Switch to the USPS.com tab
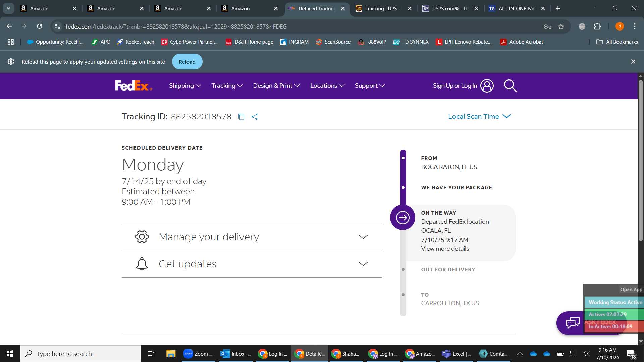Viewport: 644px width, 362px height. click(450, 8)
